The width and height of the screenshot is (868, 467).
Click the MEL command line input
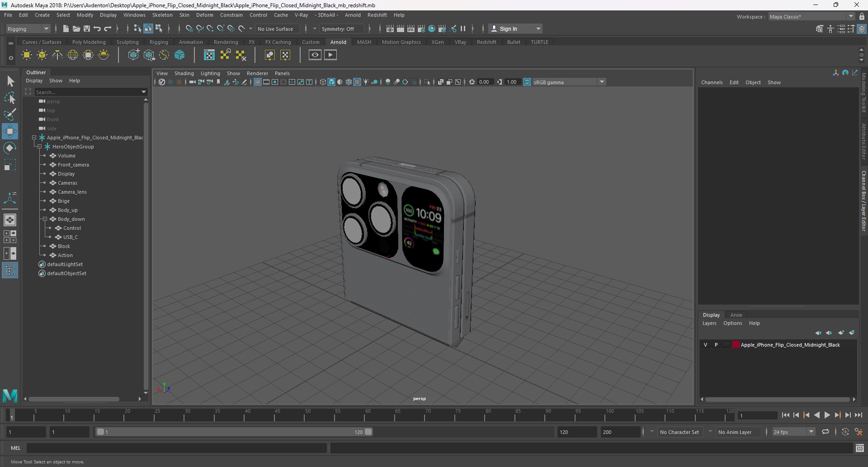(176, 448)
